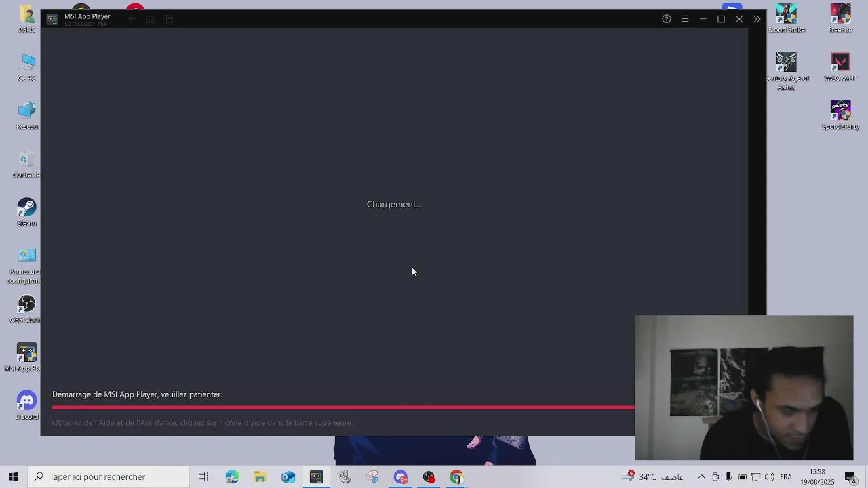Click the battery tray icon
The width and height of the screenshot is (868, 488).
(x=742, y=476)
